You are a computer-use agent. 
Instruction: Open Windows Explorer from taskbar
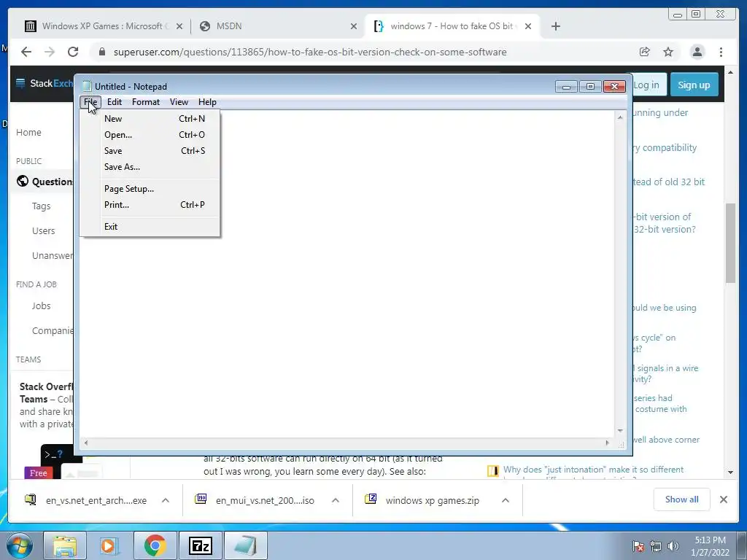click(65, 545)
